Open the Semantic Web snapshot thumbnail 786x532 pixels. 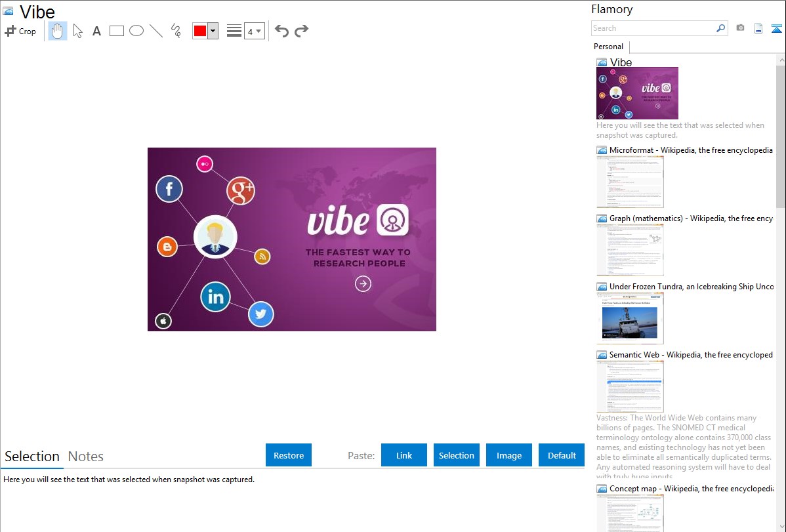pyautogui.click(x=630, y=386)
